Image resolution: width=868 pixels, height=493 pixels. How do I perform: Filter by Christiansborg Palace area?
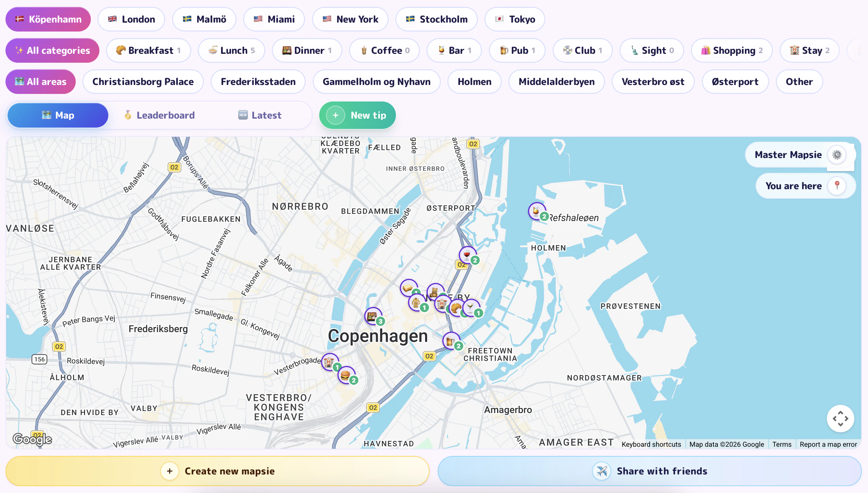(x=143, y=82)
